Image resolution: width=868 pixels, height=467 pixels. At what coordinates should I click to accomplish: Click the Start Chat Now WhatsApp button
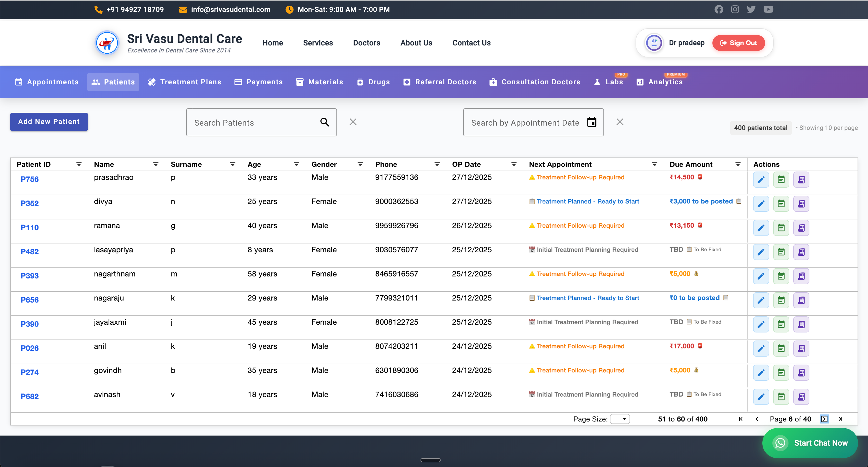[810, 443]
